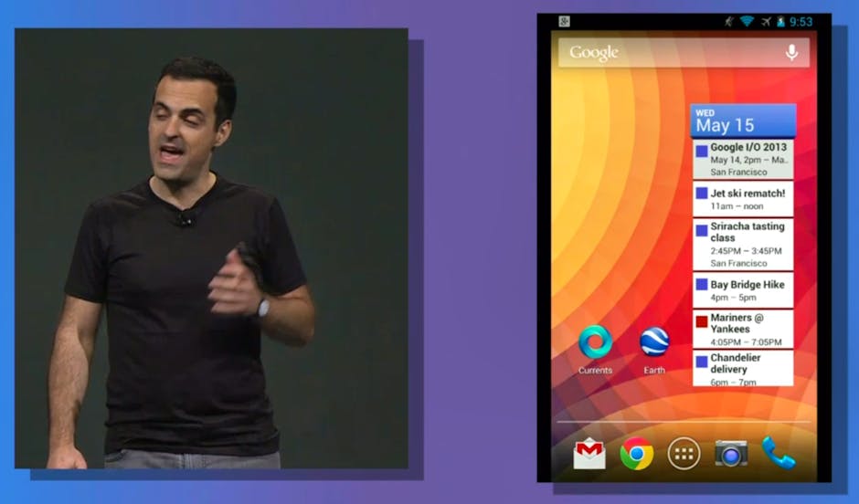Open the Phone dialer icon
This screenshot has width=859, height=504.
(x=779, y=452)
